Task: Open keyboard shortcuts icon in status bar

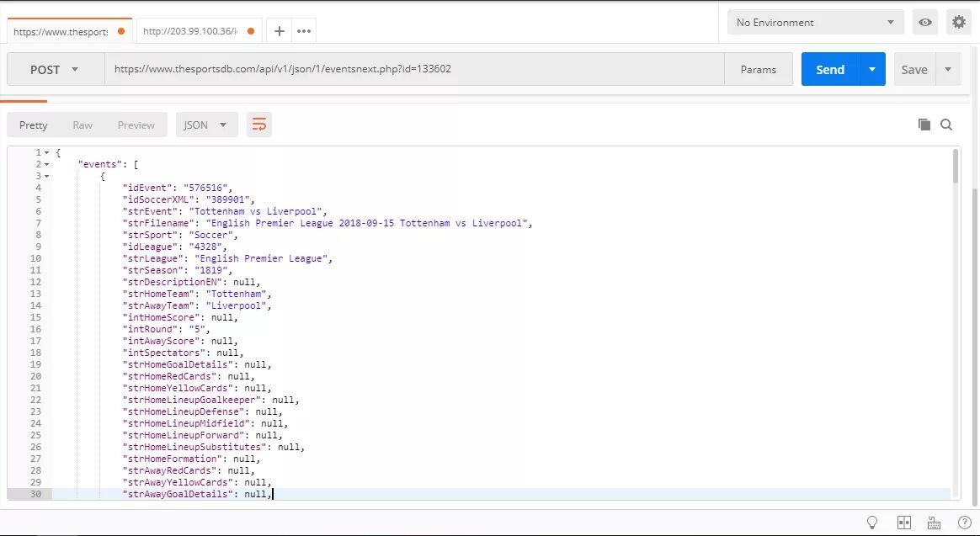Action: point(934,523)
